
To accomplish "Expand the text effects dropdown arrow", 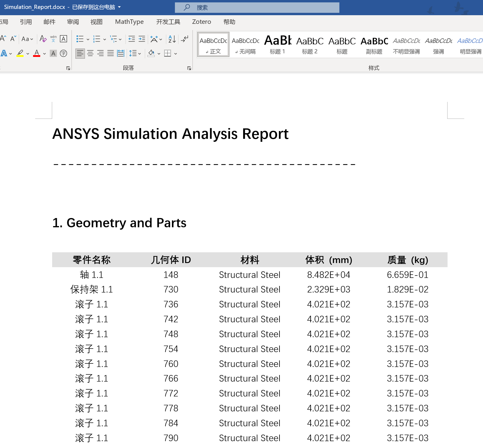I will tap(10, 54).
